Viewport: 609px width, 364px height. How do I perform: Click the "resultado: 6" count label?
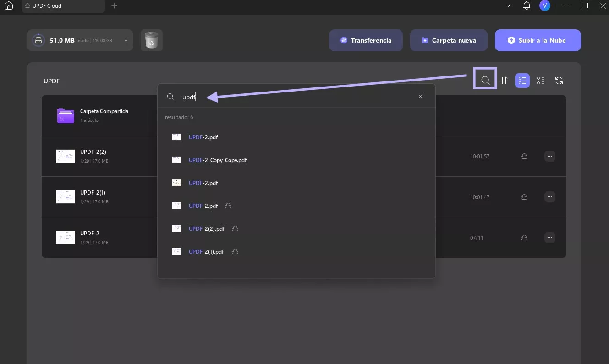(x=179, y=117)
